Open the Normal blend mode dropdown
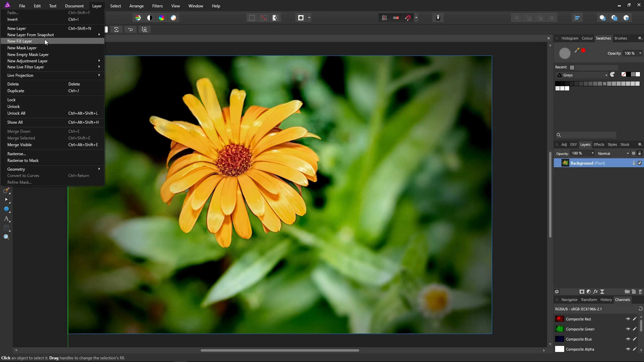644x362 pixels. click(613, 154)
